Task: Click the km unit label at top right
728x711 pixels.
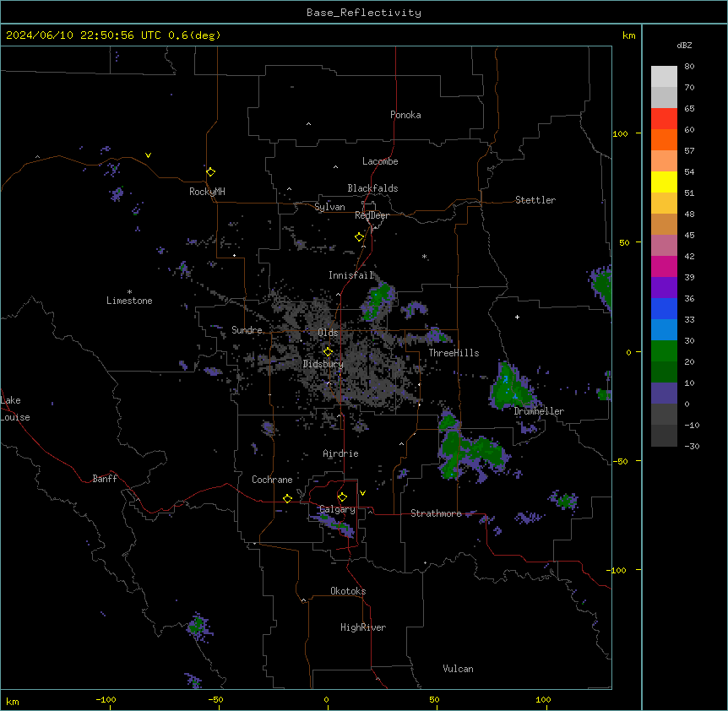Action: click(x=629, y=35)
